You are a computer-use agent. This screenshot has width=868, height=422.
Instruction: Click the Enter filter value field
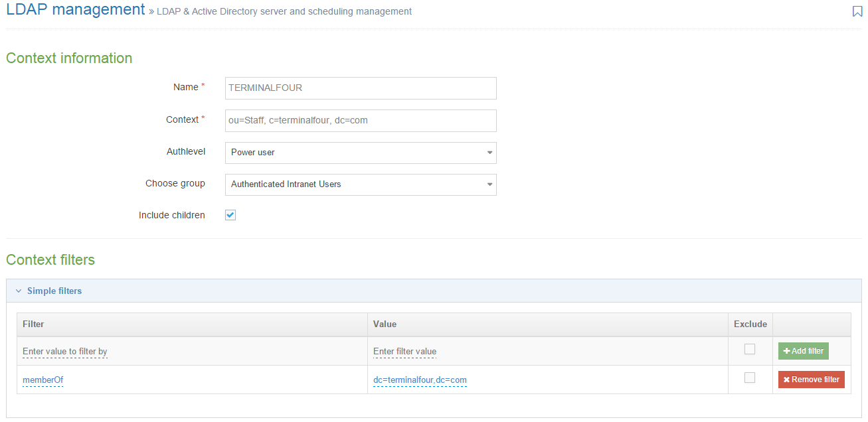point(404,351)
